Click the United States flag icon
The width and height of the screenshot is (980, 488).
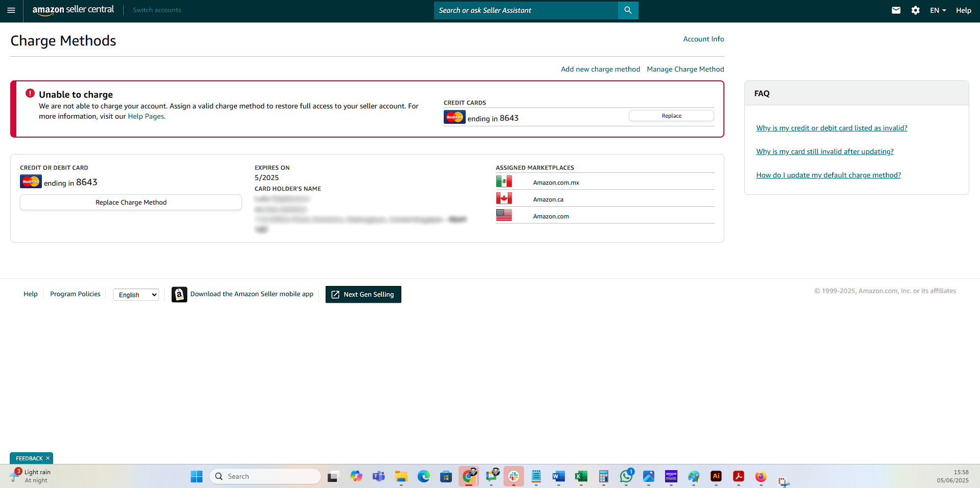pyautogui.click(x=504, y=215)
